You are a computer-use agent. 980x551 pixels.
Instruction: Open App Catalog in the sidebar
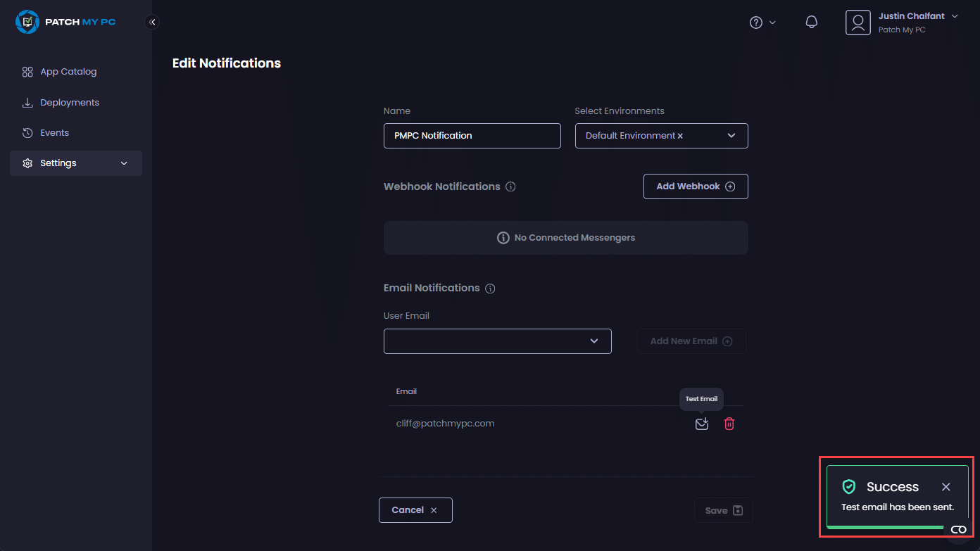click(x=68, y=72)
